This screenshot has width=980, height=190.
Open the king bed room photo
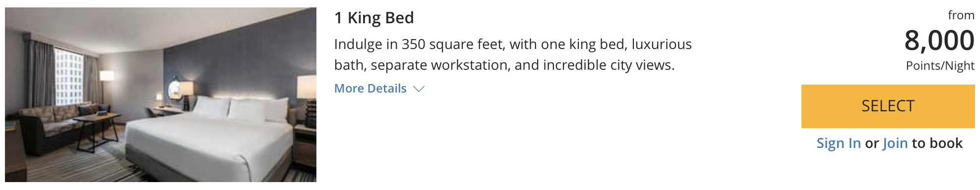[x=161, y=95]
